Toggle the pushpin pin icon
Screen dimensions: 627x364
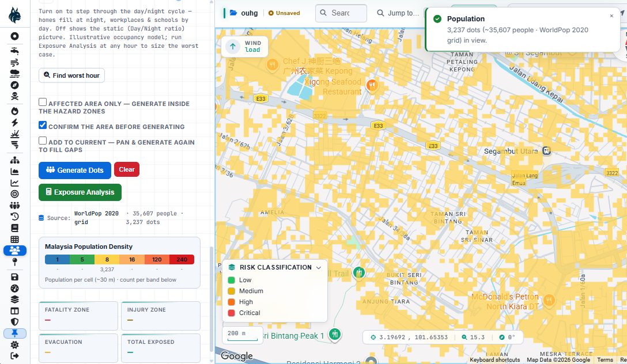tap(15, 333)
